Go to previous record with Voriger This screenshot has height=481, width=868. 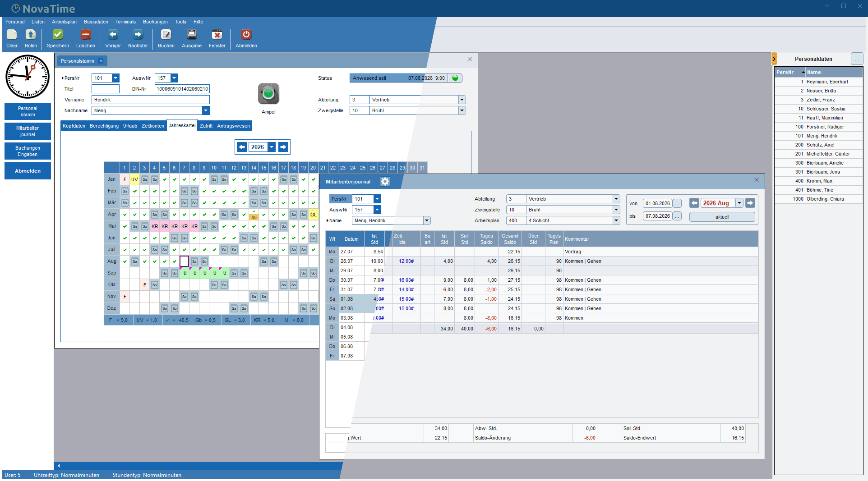(113, 35)
